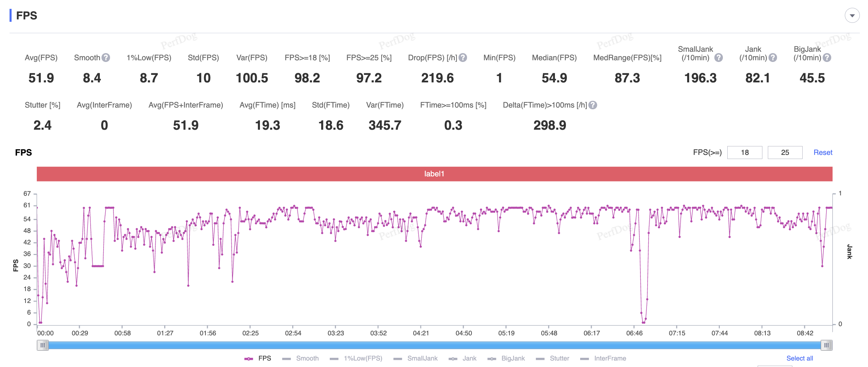Click the help icon beside Drop(FPS) [/h]
Screen dimensions: 868x367
coord(463,58)
